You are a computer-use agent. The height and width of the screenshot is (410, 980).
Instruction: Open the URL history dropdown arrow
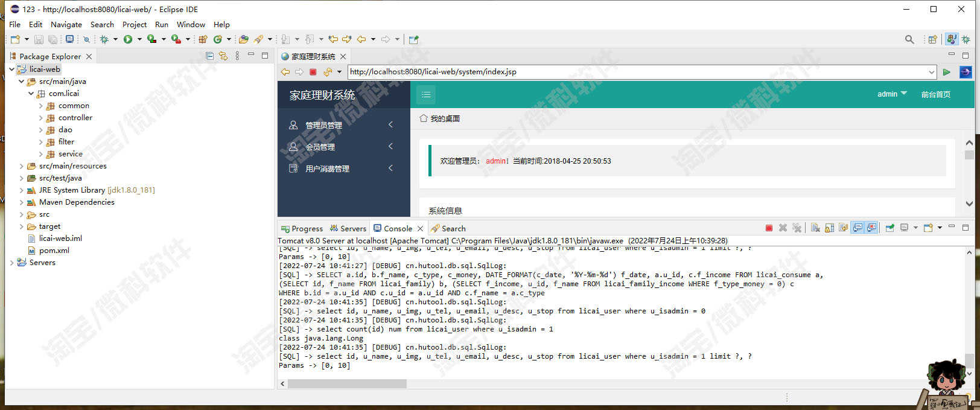[x=932, y=72]
